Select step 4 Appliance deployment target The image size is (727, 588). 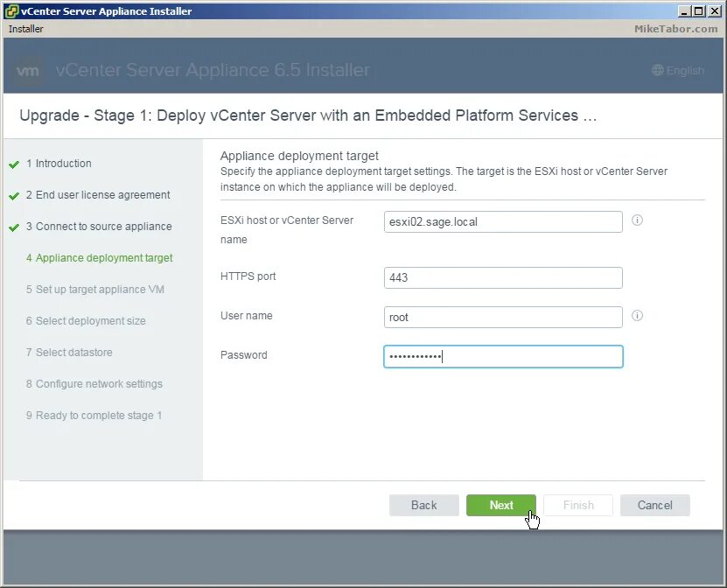pyautogui.click(x=99, y=258)
